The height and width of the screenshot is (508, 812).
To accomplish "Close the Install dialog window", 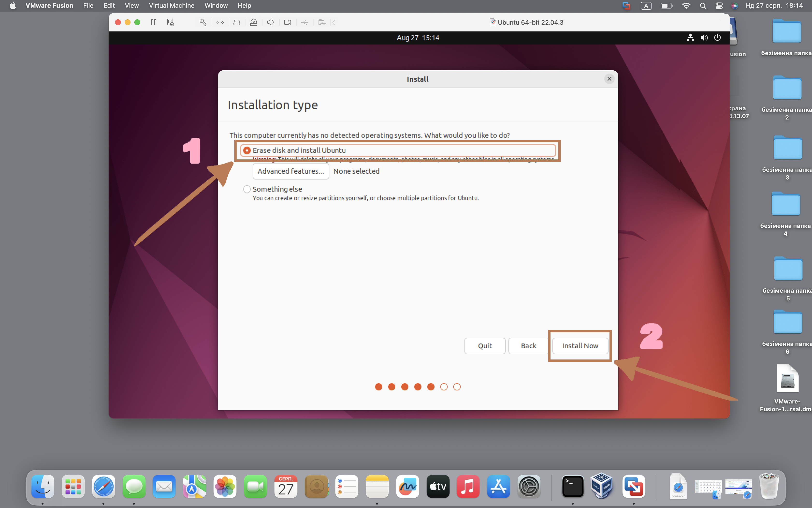I will click(x=609, y=79).
